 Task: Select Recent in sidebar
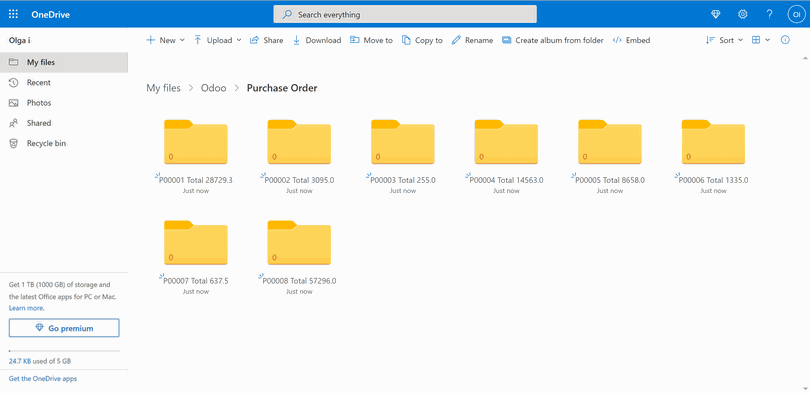click(x=64, y=83)
